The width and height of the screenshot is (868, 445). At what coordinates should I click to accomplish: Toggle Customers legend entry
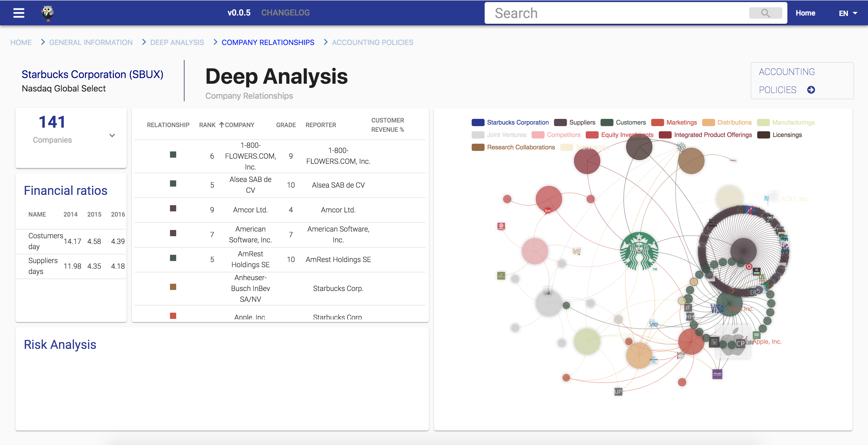[x=623, y=122]
